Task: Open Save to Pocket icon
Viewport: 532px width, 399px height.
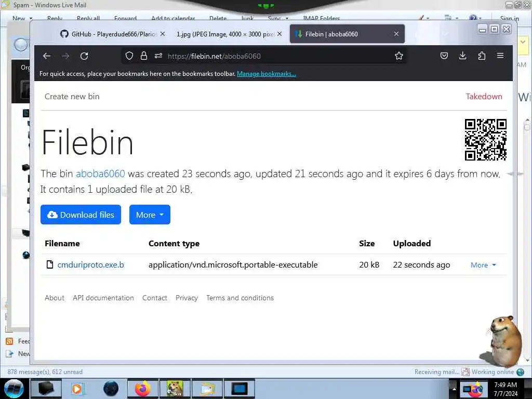Action: [x=444, y=56]
